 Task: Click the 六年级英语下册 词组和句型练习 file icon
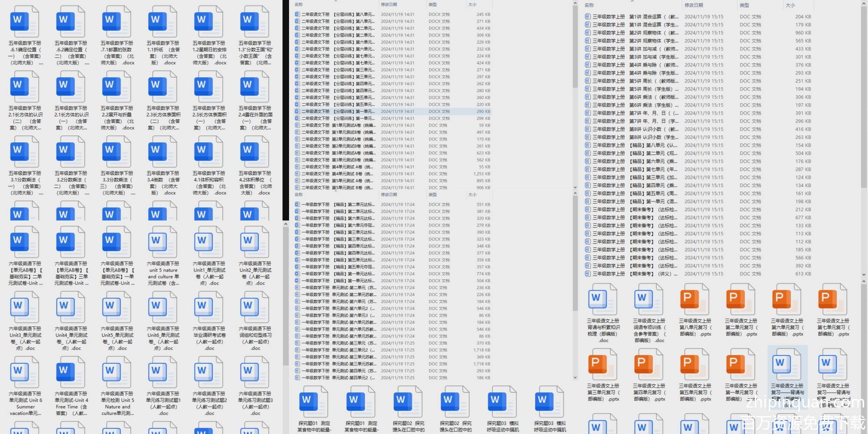255,307
